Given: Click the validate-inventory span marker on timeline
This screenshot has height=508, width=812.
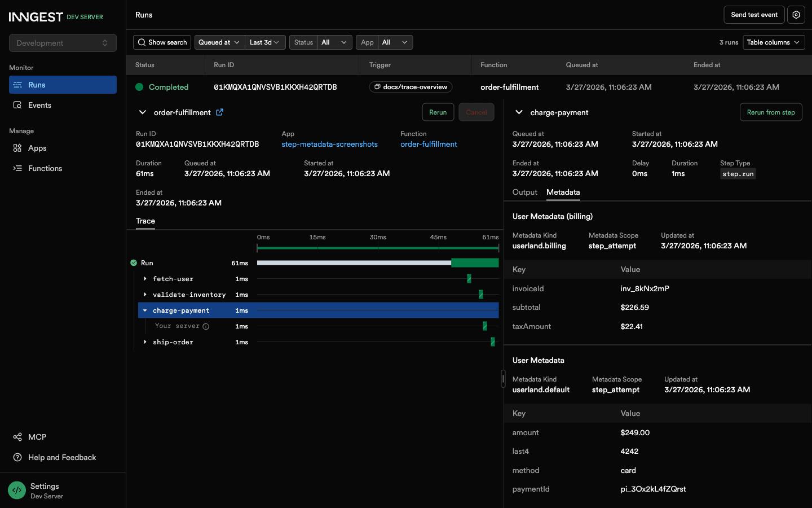Looking at the screenshot, I should click(x=481, y=295).
